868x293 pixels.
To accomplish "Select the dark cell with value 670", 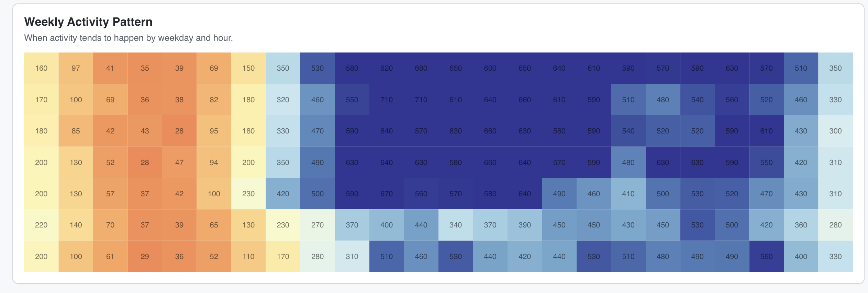I will coord(387,194).
